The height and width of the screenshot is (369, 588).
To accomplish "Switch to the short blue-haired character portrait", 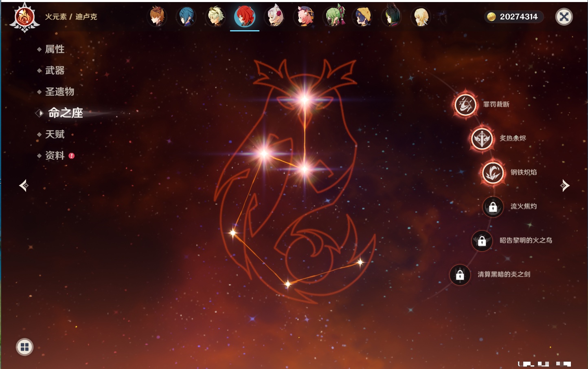I will (186, 16).
